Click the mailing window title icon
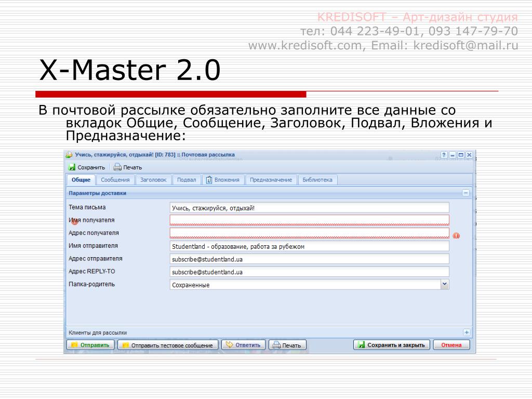Screen dimensions: 532x399 (x=69, y=155)
